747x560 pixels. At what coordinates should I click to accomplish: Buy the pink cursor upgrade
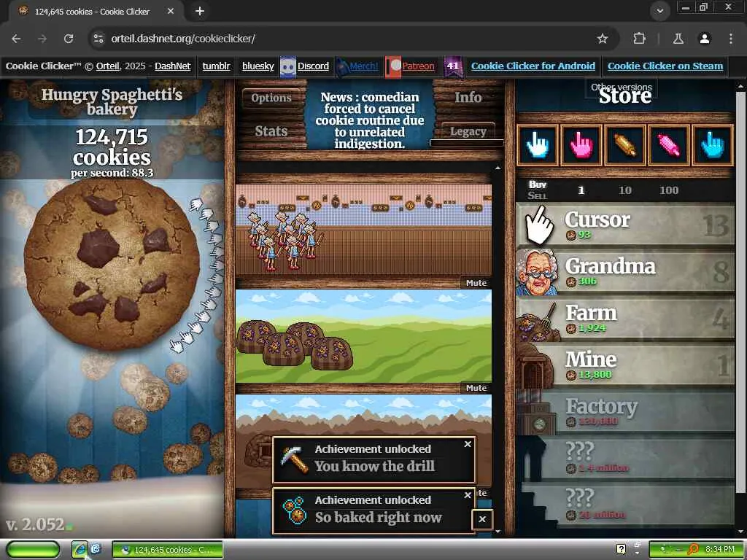point(581,145)
